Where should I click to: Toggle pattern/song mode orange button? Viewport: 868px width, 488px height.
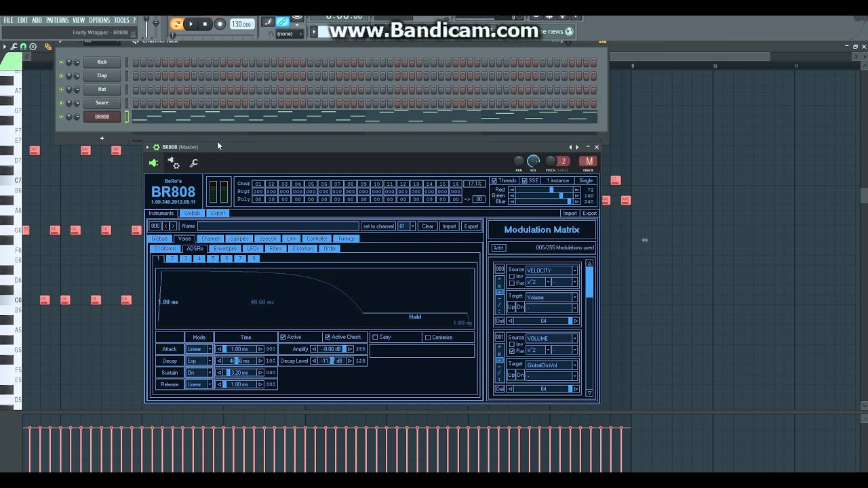[x=176, y=24]
